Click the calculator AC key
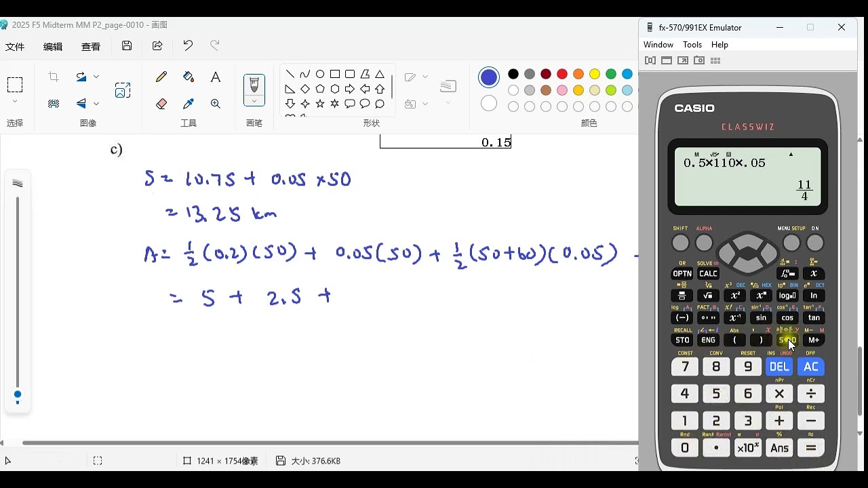Viewport: 868px width, 488px height. (811, 367)
